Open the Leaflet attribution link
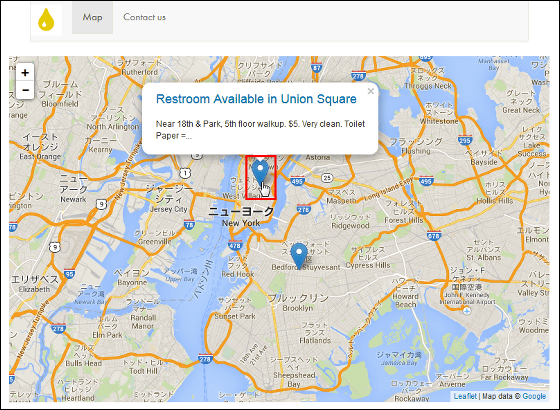Screen dimensions: 560x410 (465, 396)
